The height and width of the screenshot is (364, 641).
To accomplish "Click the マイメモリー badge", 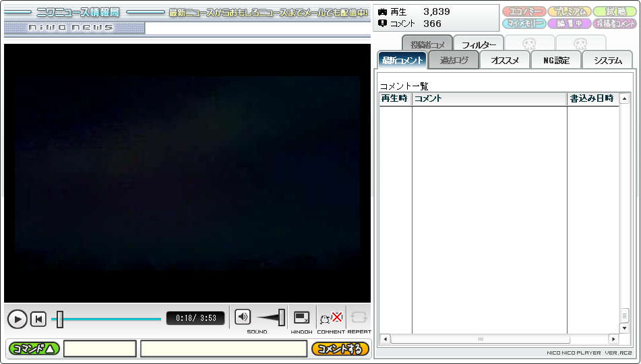I will 524,24.
